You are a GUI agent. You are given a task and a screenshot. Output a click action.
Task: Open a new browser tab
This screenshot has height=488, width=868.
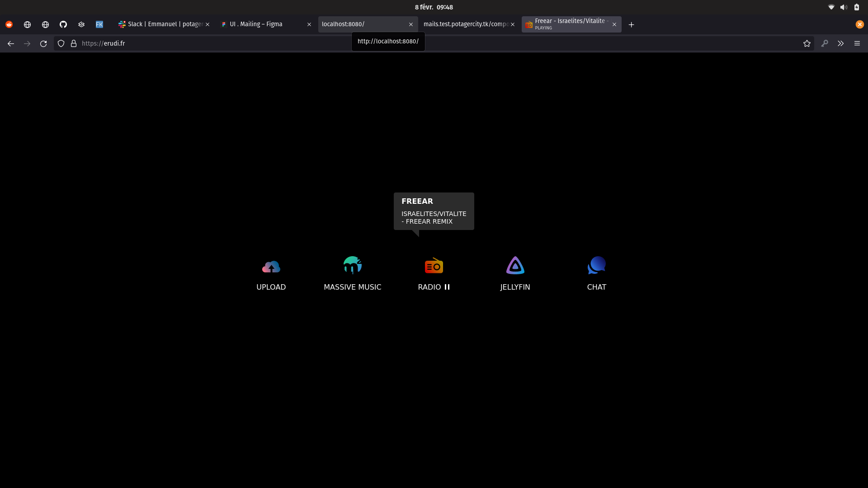pyautogui.click(x=631, y=24)
